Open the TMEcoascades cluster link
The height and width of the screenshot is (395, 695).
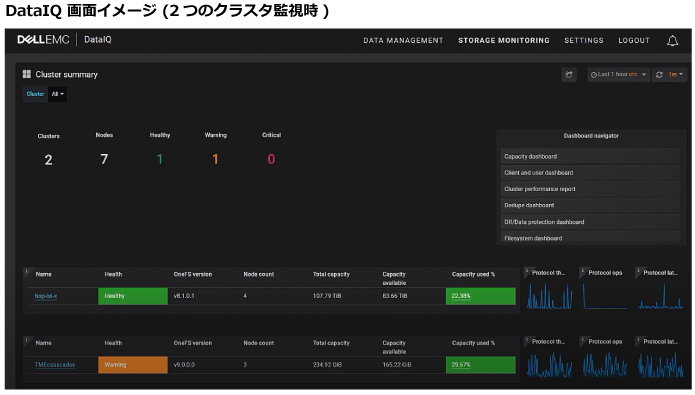click(x=55, y=365)
